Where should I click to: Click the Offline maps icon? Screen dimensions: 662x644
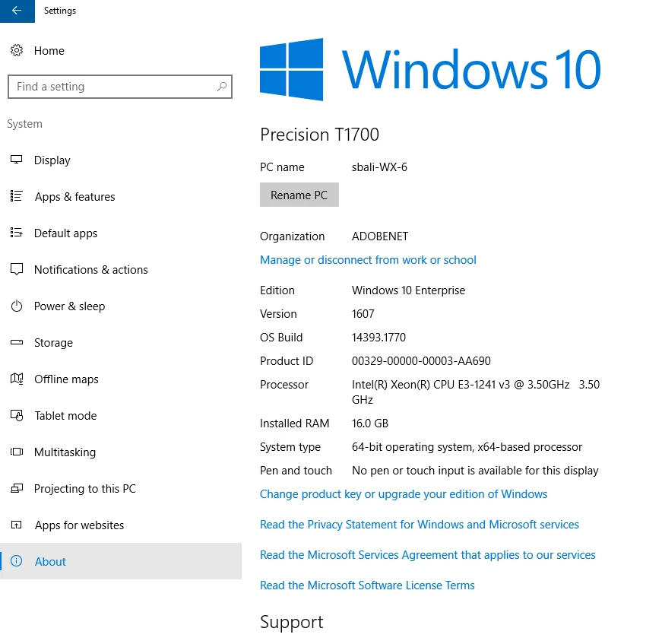tap(17, 379)
